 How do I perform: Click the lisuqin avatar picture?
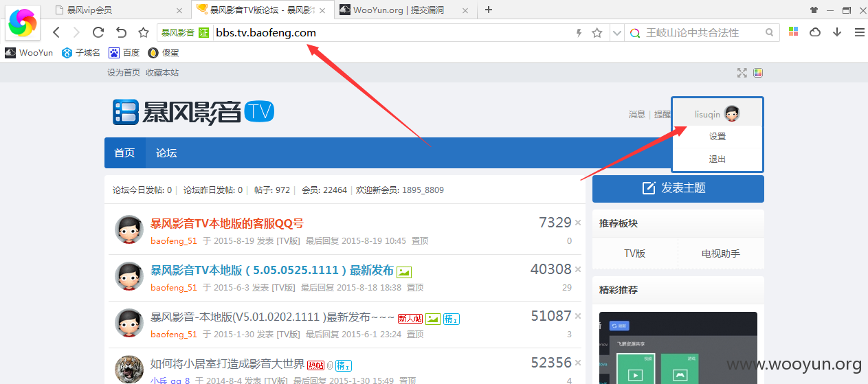(732, 114)
